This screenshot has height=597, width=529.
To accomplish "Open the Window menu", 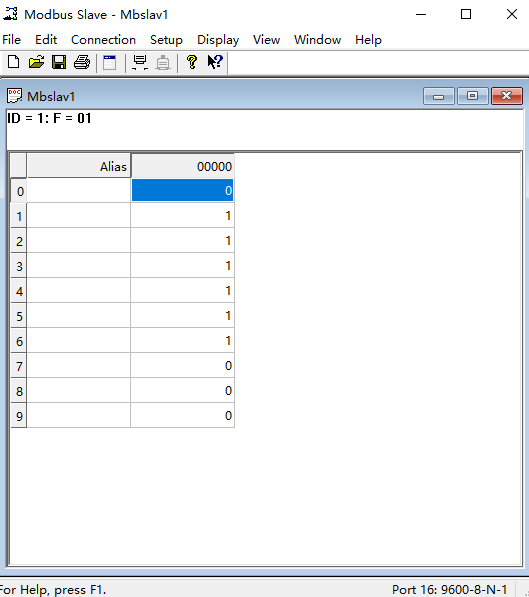I will tap(317, 40).
